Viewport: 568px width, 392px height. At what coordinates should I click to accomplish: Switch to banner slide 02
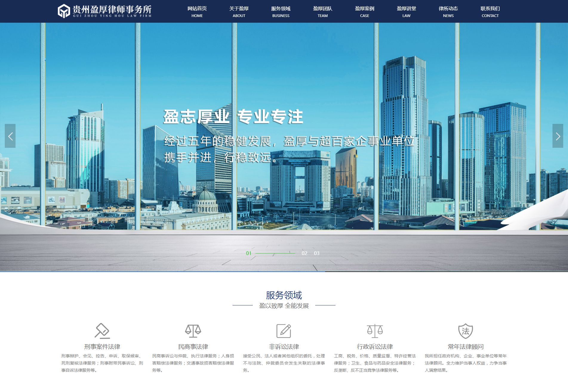304,253
